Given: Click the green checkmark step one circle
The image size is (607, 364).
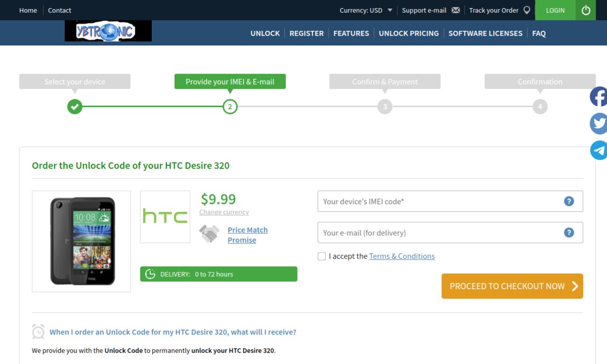Looking at the screenshot, I should coord(74,107).
